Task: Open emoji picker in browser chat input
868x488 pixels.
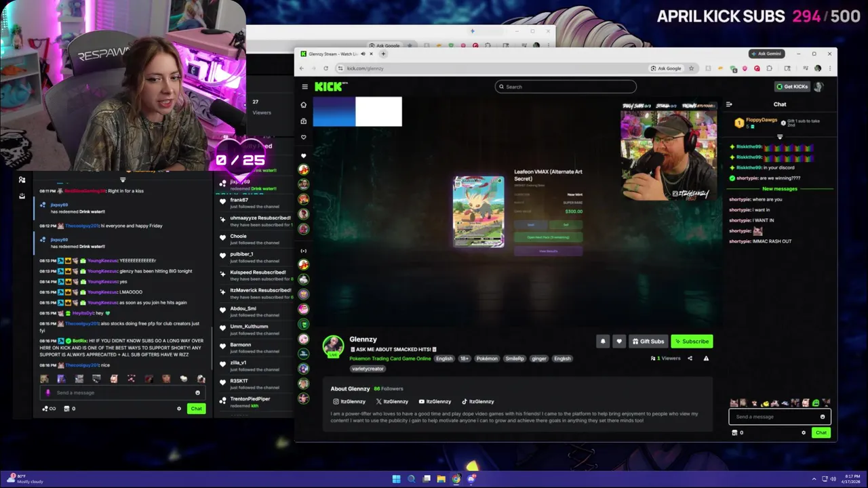Action: pos(823,417)
